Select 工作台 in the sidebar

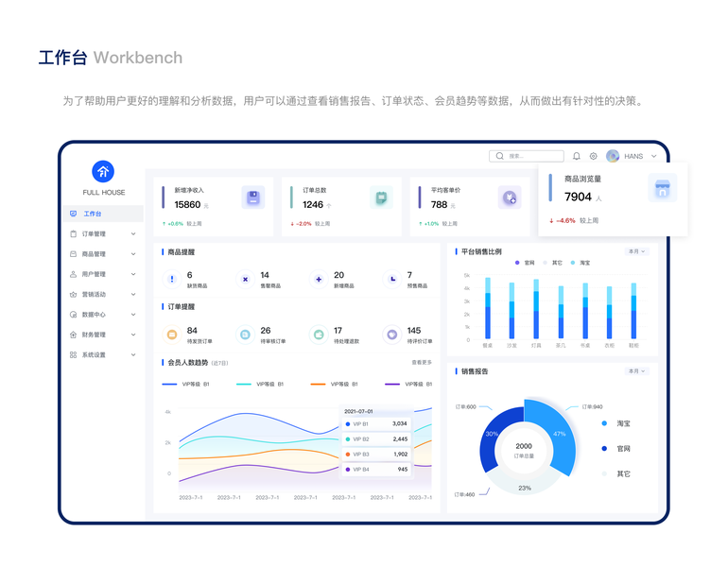[x=103, y=214]
